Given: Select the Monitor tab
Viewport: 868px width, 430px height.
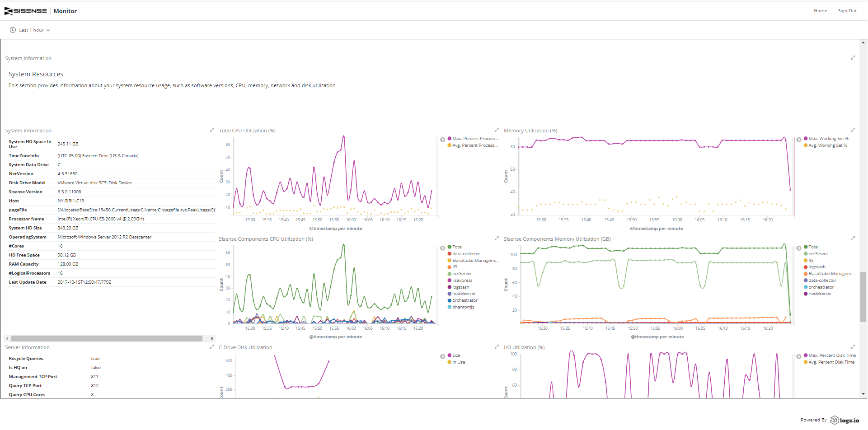Looking at the screenshot, I should [x=65, y=10].
